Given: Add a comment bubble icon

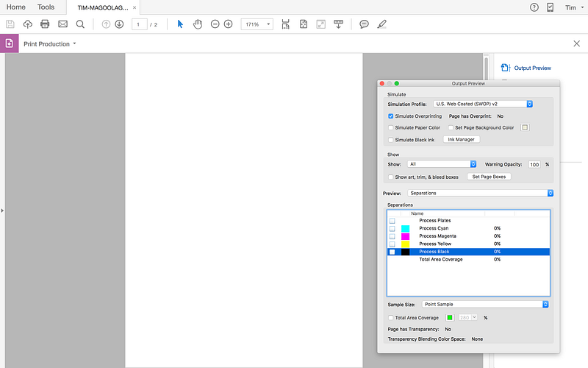Looking at the screenshot, I should (364, 24).
